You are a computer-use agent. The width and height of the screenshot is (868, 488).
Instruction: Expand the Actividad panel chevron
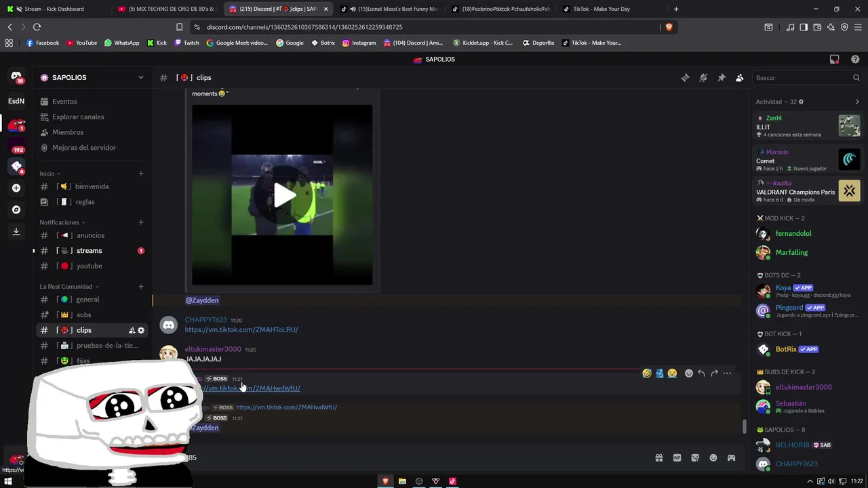[857, 102]
